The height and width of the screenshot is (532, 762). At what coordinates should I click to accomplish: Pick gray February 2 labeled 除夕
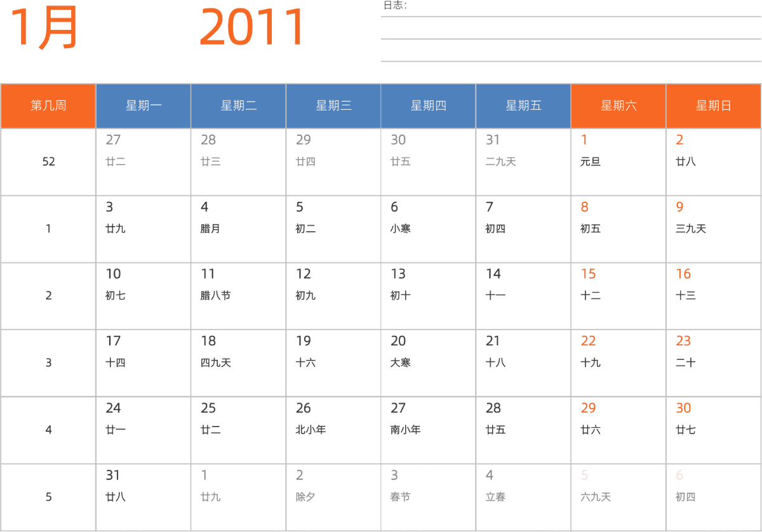click(x=333, y=497)
